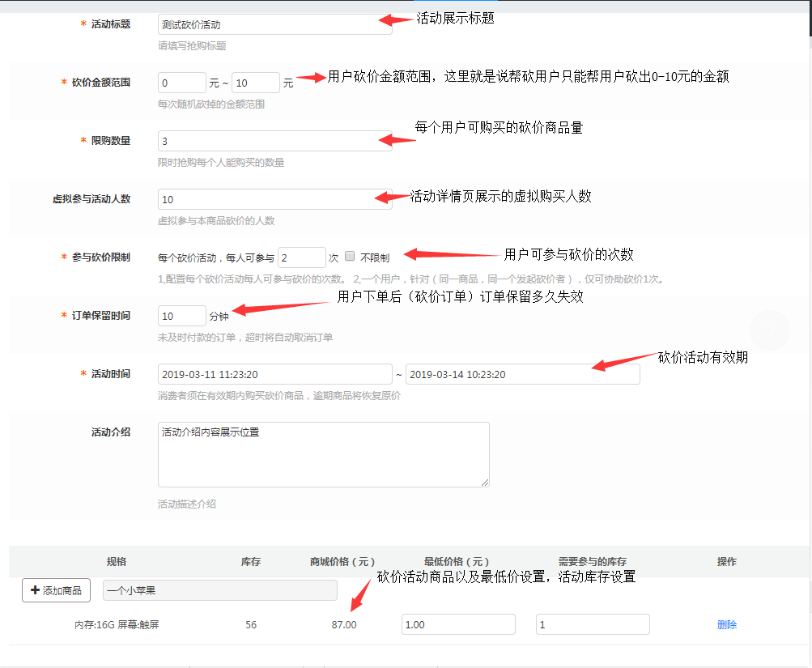The width and height of the screenshot is (812, 668).
Task: Click inside the 活动介绍 description textarea
Action: pyautogui.click(x=322, y=453)
